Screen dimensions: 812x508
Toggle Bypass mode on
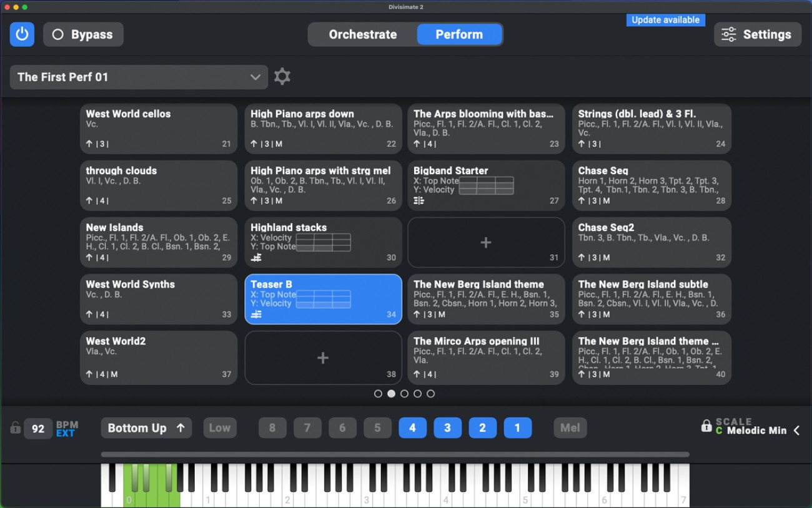coord(83,34)
